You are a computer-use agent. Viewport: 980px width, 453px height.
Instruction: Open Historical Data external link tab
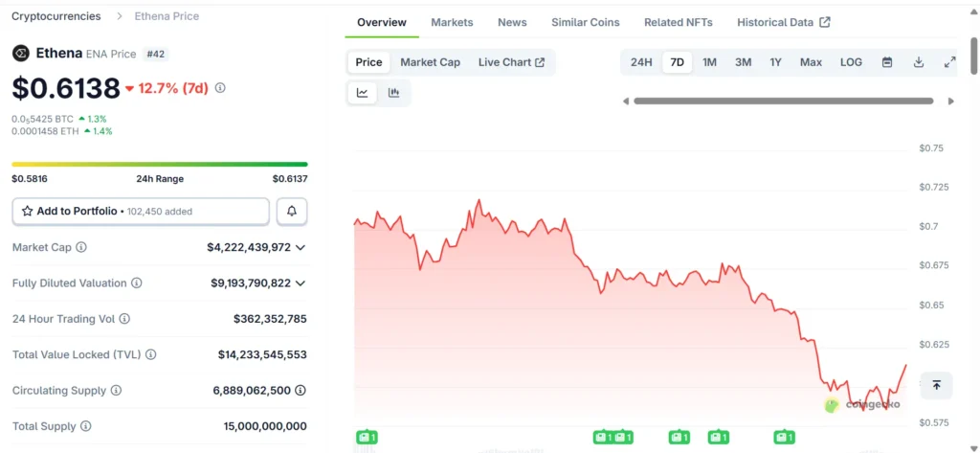tap(784, 23)
